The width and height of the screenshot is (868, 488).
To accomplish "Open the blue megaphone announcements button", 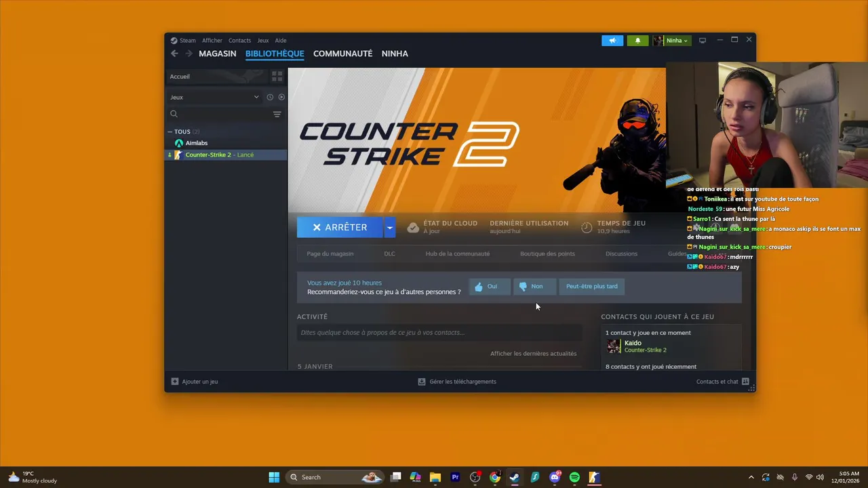I will [612, 41].
